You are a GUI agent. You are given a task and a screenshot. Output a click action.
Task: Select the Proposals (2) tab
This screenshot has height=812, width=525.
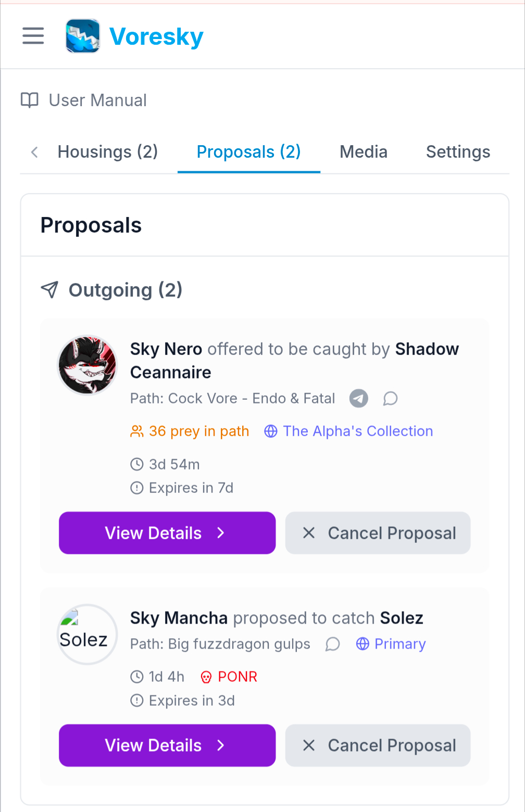coord(248,152)
